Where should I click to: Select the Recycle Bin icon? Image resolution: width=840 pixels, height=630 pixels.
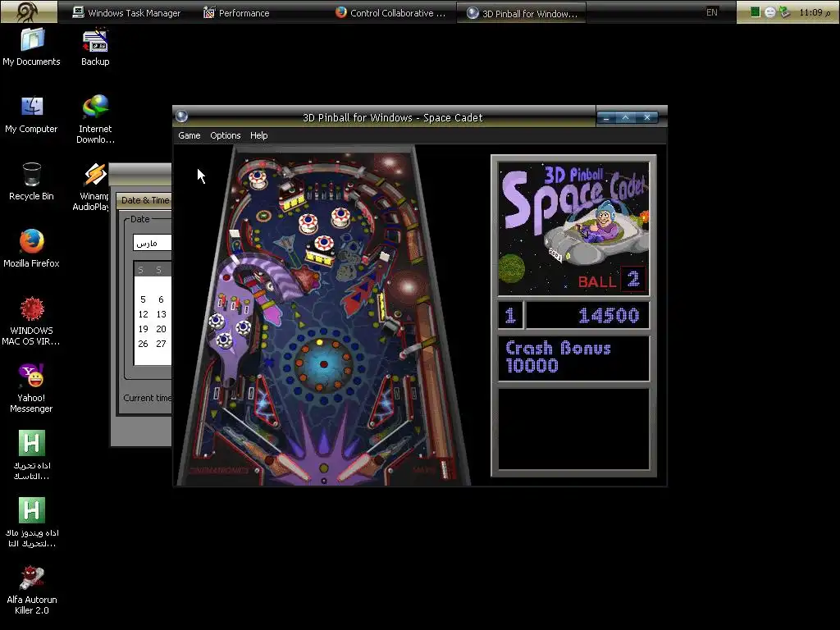(32, 181)
